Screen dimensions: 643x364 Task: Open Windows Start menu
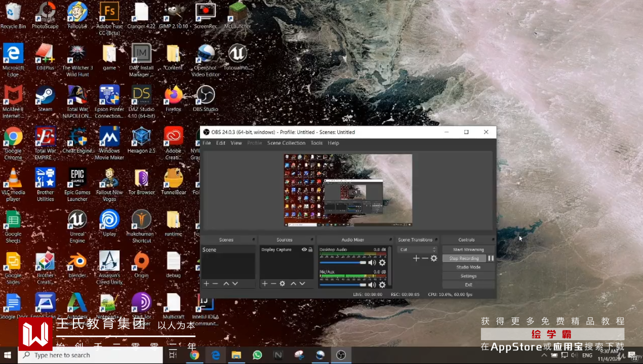coord(8,355)
